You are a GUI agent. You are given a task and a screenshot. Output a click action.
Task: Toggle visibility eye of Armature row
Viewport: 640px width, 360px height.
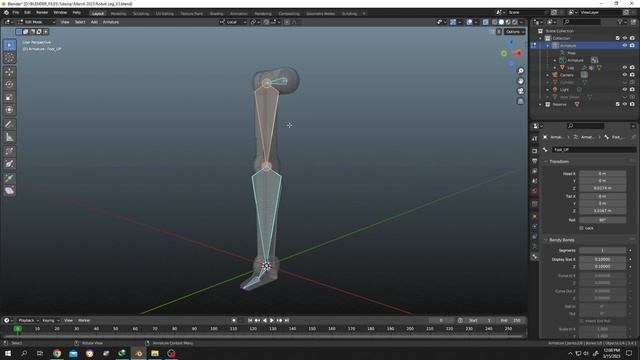tap(624, 46)
